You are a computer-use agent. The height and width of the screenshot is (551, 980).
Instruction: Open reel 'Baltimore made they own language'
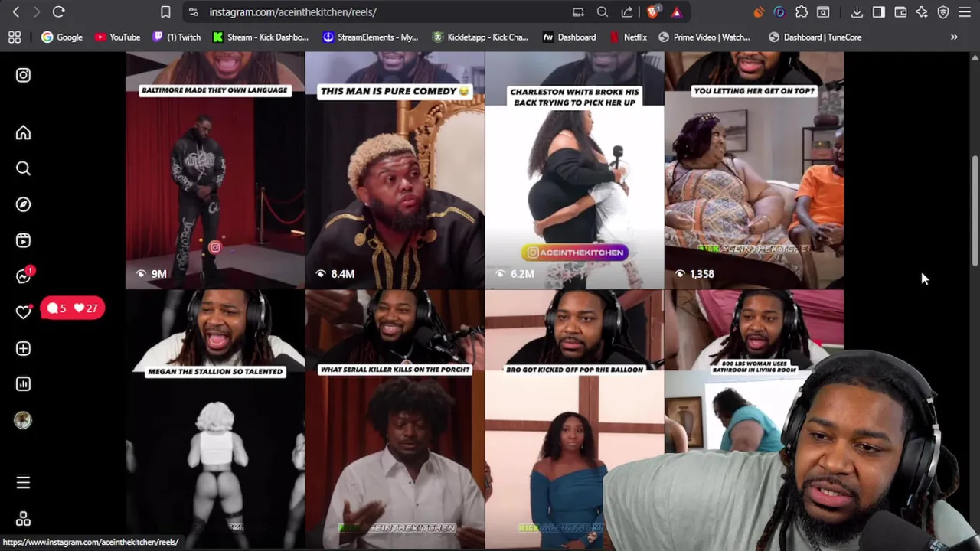pos(215,171)
